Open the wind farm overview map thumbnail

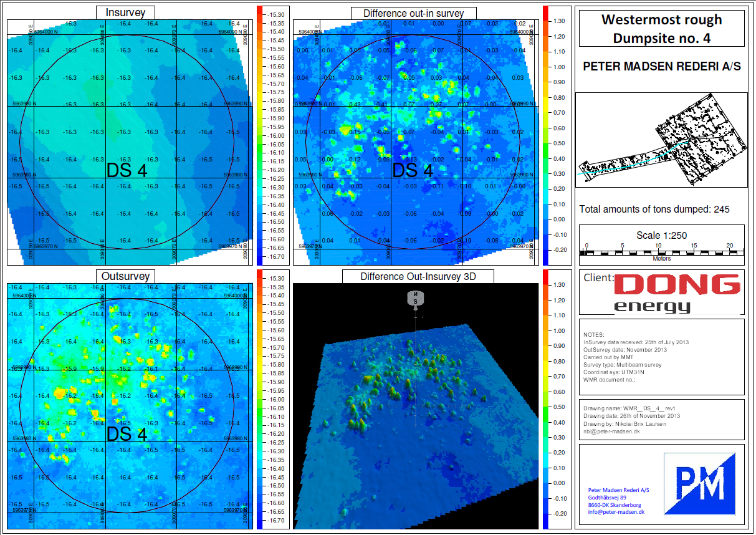pos(661,140)
